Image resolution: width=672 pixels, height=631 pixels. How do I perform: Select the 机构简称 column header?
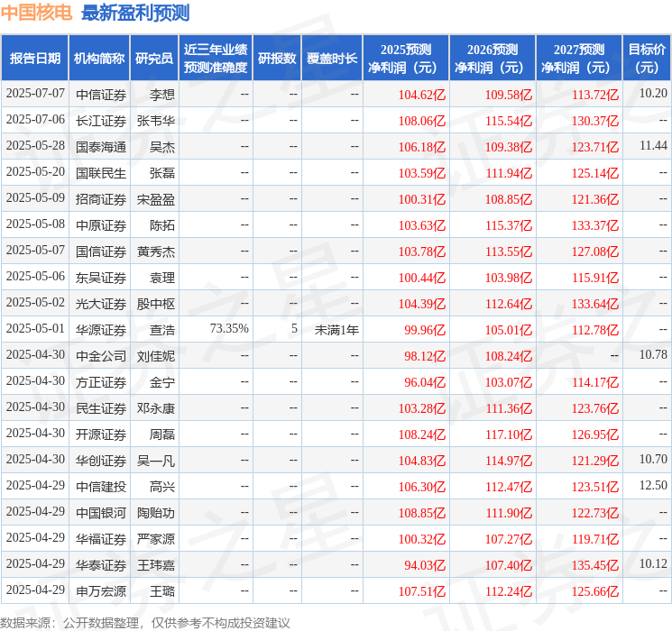[99, 59]
